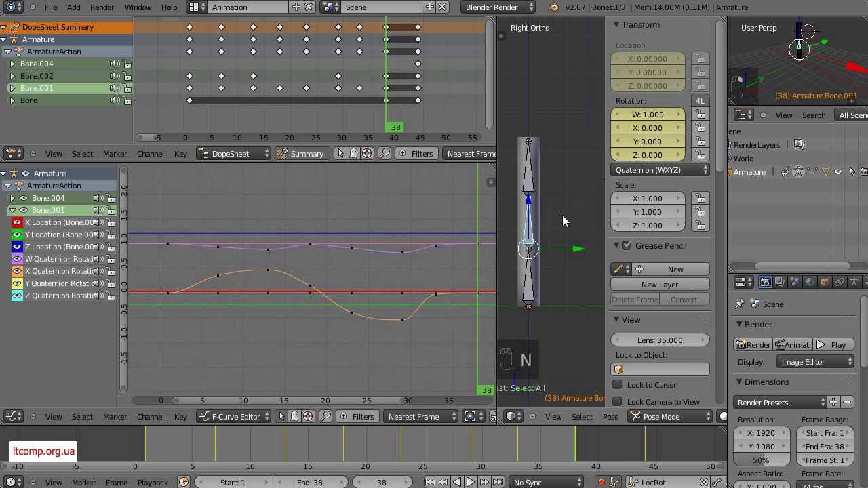Click the Lens 35.000 field
The height and width of the screenshot is (488, 868).
660,340
